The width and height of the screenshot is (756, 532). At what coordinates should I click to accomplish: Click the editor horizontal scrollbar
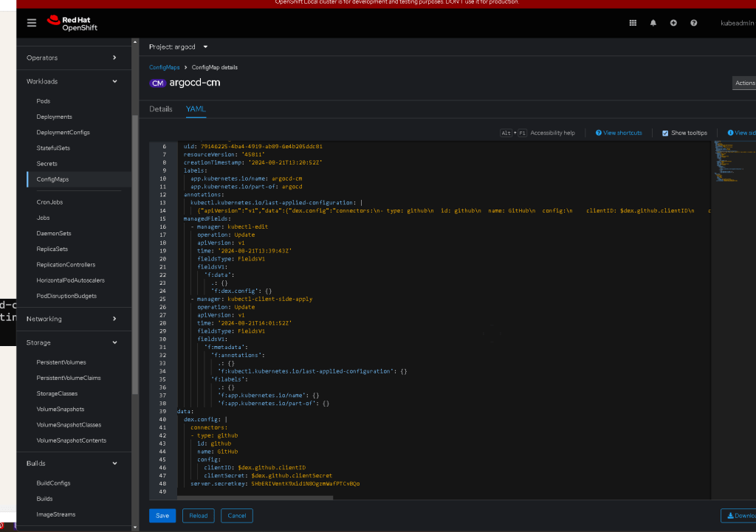[x=255, y=498]
